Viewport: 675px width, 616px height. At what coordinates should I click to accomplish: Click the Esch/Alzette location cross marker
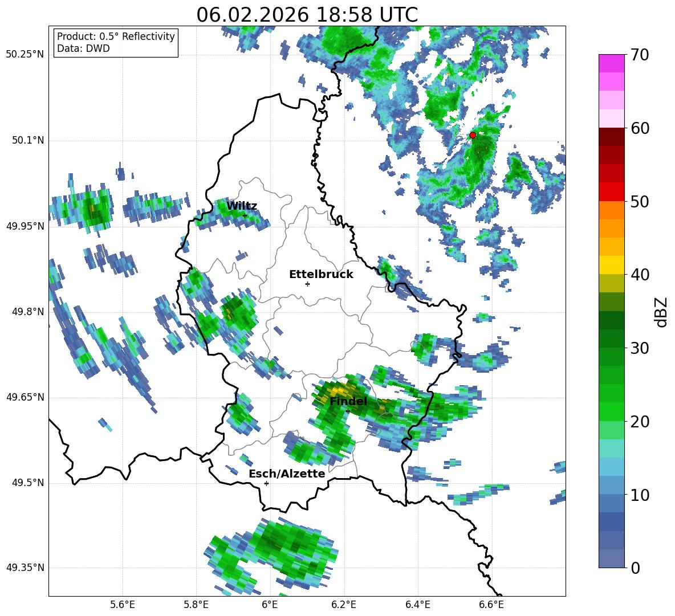coord(266,483)
